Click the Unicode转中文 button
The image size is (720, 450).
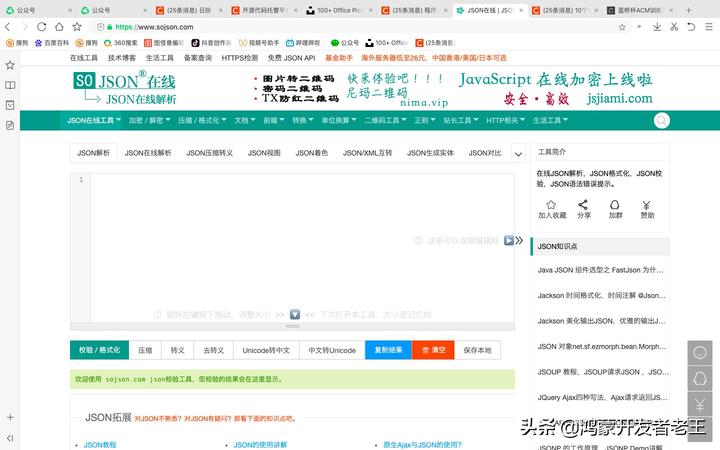(x=266, y=350)
